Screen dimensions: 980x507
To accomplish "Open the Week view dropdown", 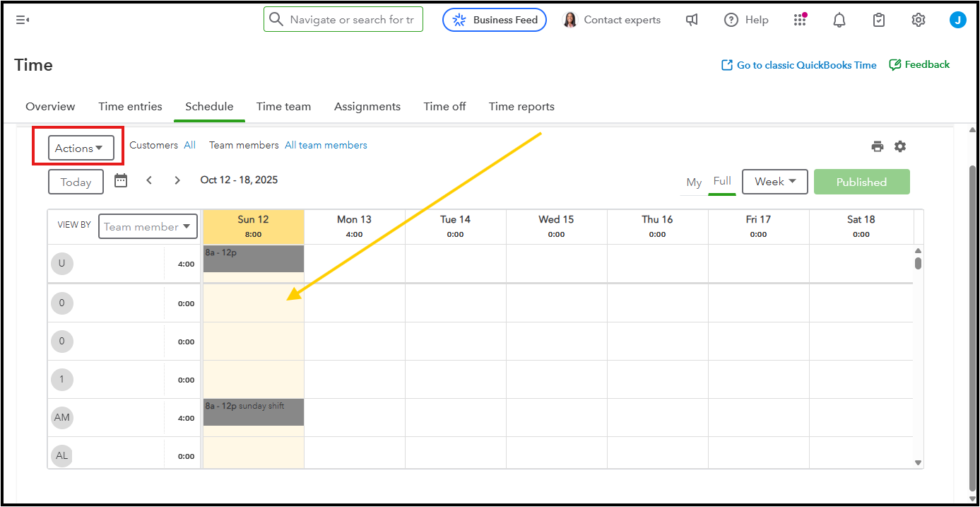I will coord(774,182).
